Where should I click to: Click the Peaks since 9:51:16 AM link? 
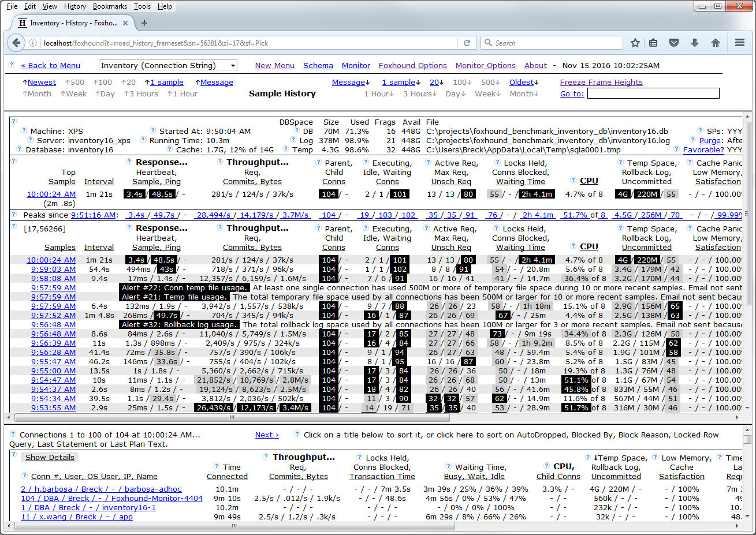coord(94,215)
